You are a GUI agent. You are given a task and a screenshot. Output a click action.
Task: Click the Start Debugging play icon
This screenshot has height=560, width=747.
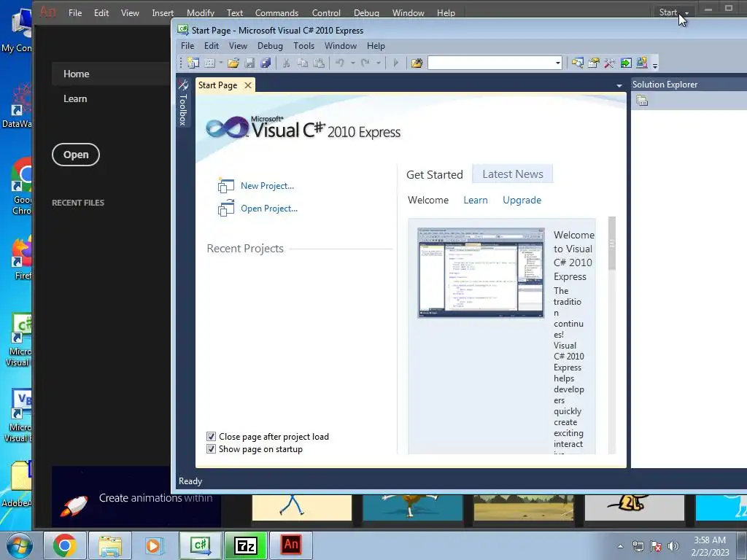coord(395,63)
